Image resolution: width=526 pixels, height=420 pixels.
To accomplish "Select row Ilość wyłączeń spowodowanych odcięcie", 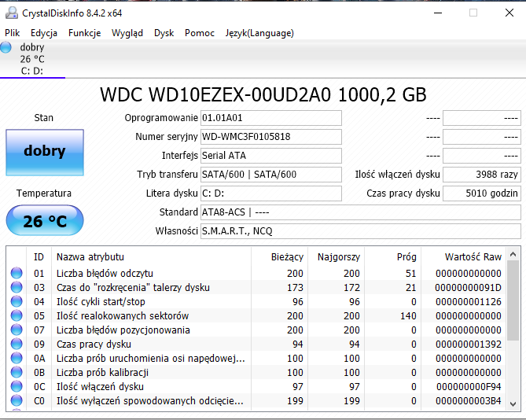I will click(x=256, y=400).
